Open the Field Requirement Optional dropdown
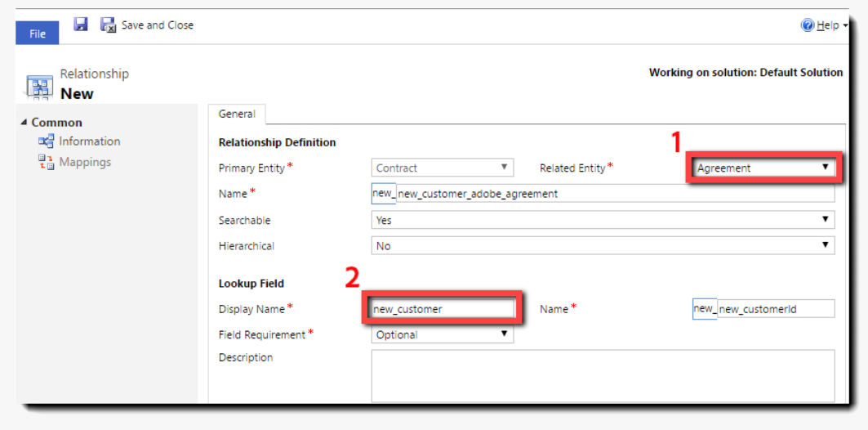 (x=443, y=334)
